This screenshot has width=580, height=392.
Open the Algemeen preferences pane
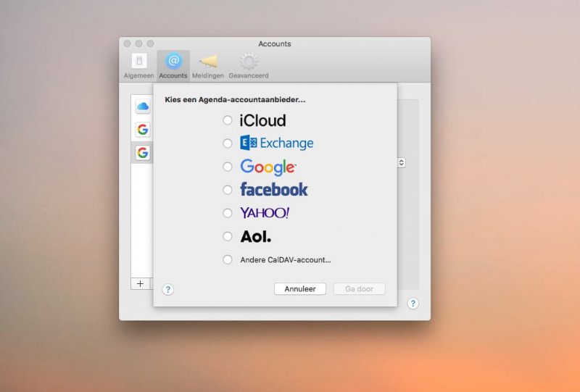(x=138, y=66)
